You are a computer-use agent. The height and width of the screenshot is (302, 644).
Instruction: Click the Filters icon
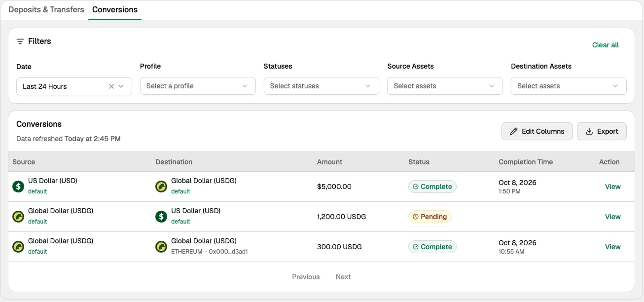[20, 41]
